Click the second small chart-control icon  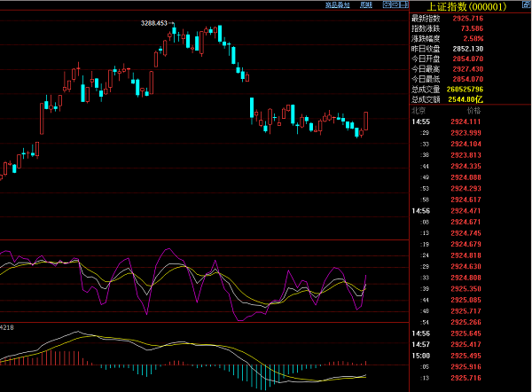395,4
